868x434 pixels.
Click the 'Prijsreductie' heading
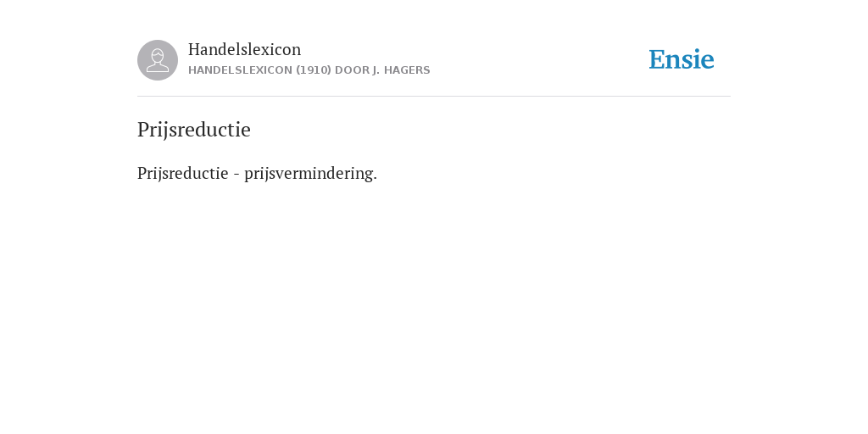(194, 130)
